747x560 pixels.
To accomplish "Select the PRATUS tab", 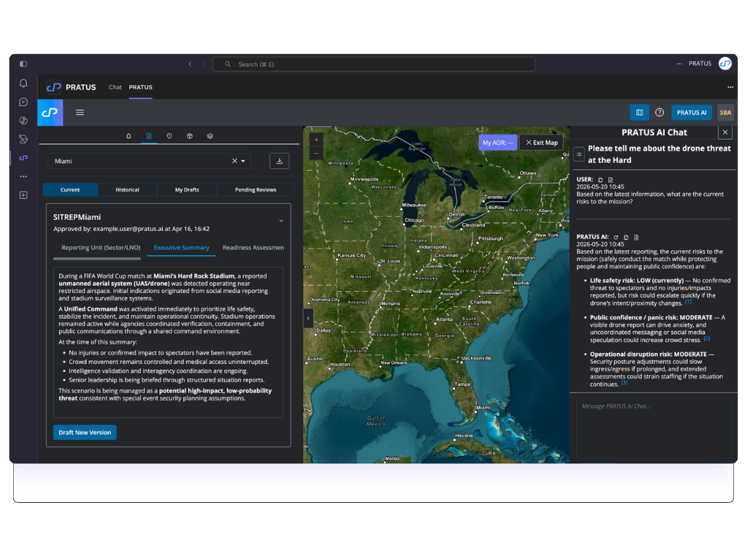I will 141,87.
